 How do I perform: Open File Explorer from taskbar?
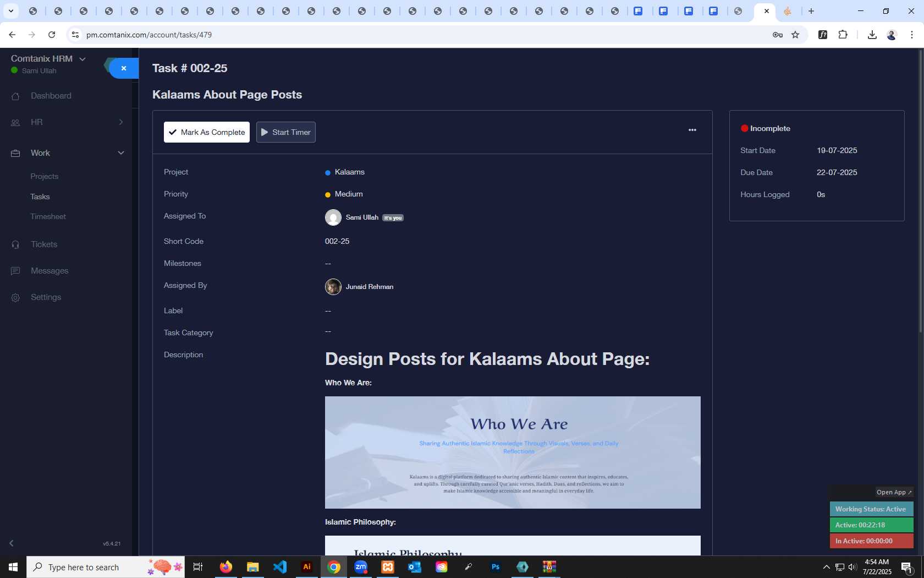(x=252, y=567)
